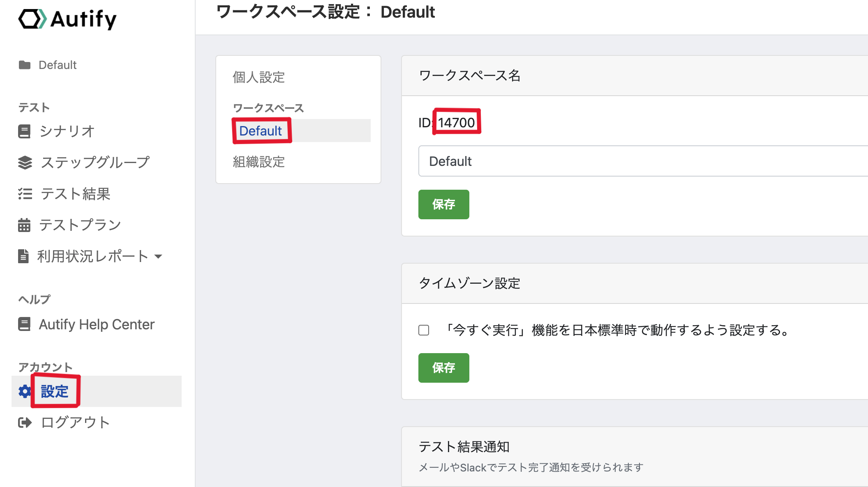The height and width of the screenshot is (487, 868).
Task: Click the 設定 gear icon
Action: point(25,391)
